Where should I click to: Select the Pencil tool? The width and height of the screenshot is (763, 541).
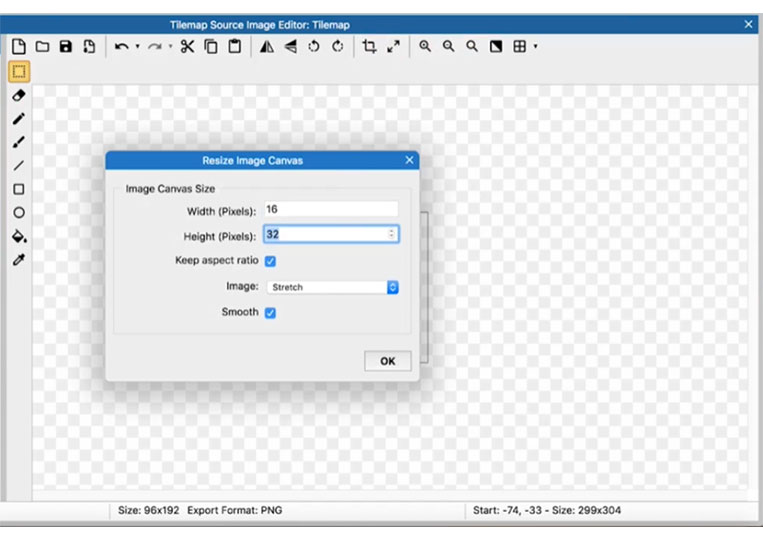19,119
